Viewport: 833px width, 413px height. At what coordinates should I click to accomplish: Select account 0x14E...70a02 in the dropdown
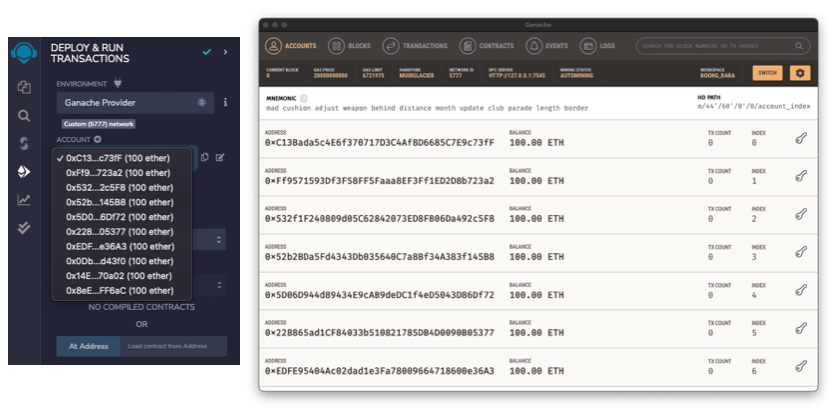pos(122,276)
